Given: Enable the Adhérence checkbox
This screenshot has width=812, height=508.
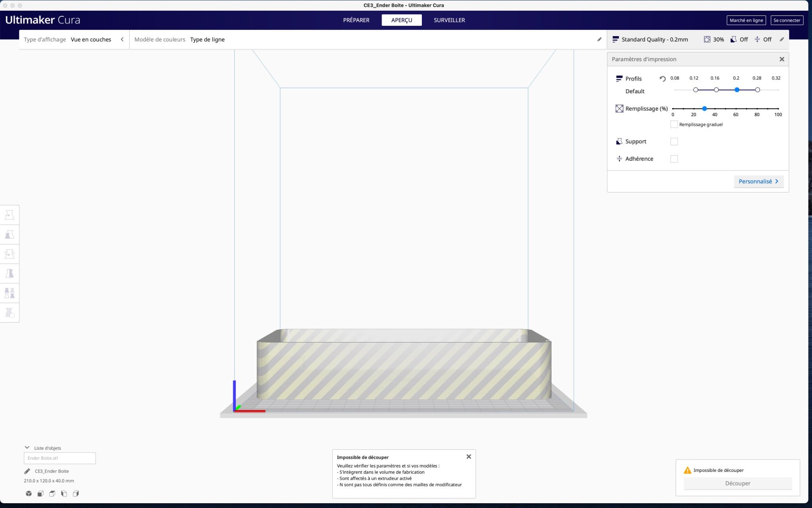Looking at the screenshot, I should [x=674, y=159].
